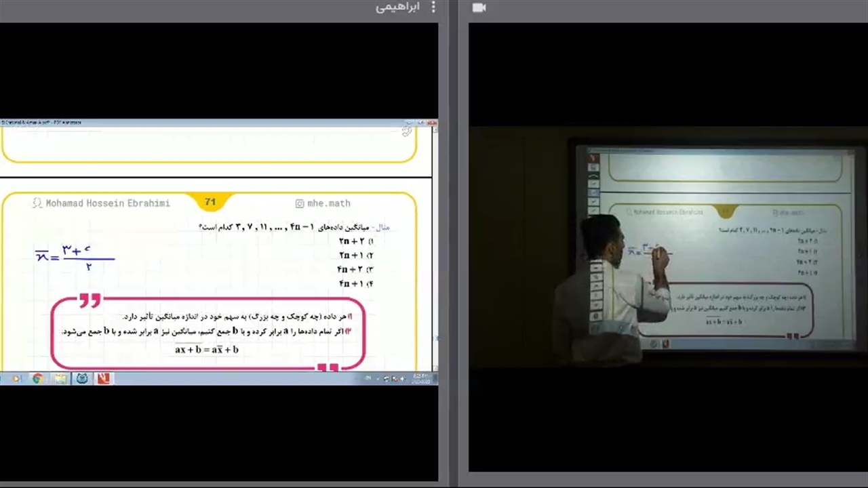868x488 pixels.
Task: Select the red PDF Annotator taskbar icon
Action: click(103, 379)
